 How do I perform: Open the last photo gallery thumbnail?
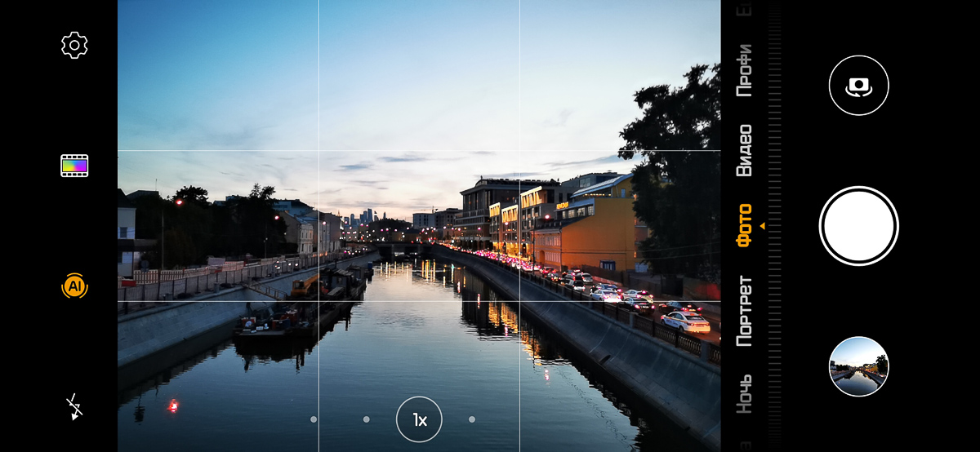pos(858,366)
